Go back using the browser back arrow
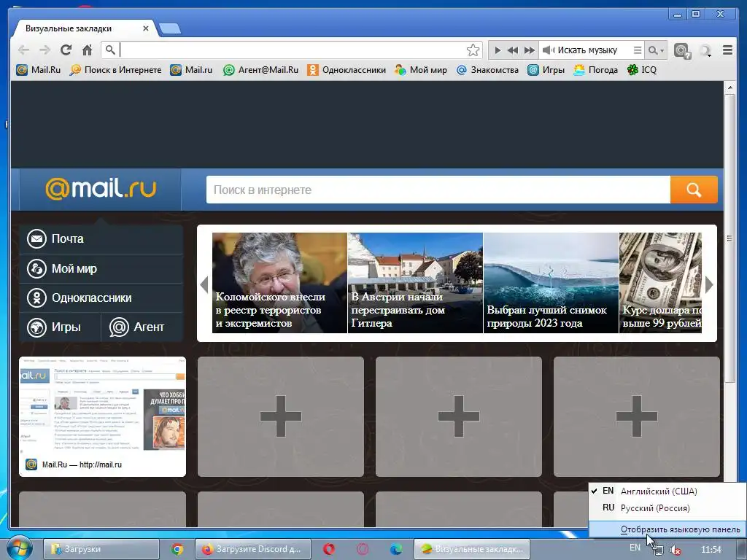 coord(23,50)
